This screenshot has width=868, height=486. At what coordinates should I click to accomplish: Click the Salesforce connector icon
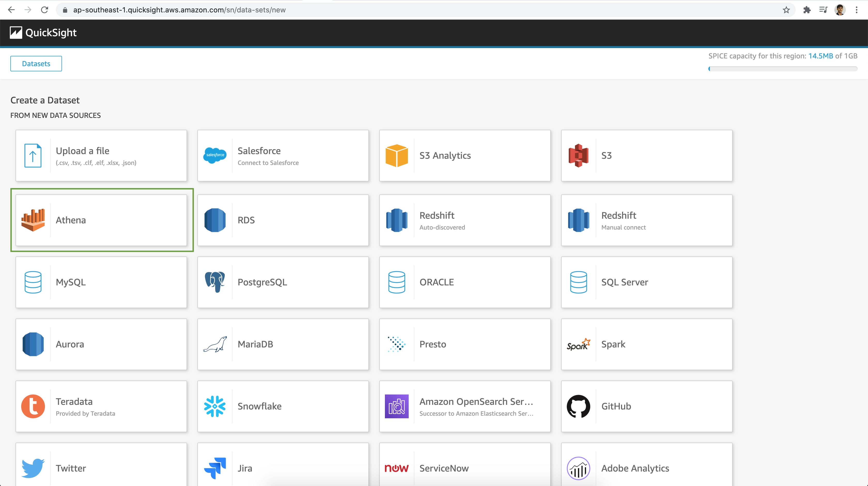coord(215,156)
